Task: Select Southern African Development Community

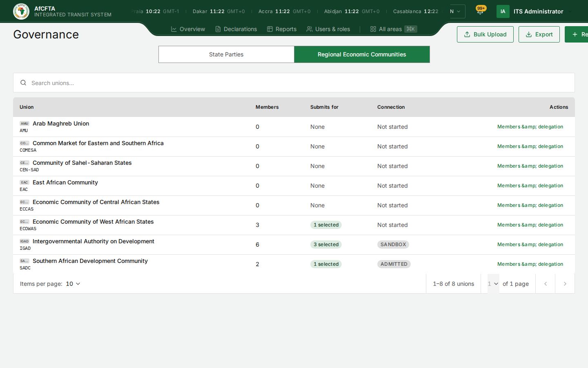Action: 90,261
